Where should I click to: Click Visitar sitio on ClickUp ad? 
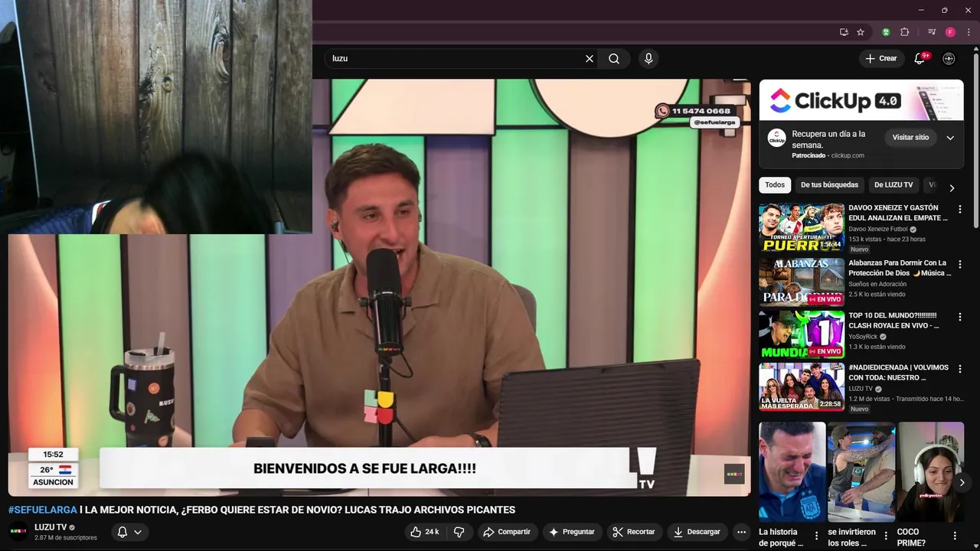910,137
